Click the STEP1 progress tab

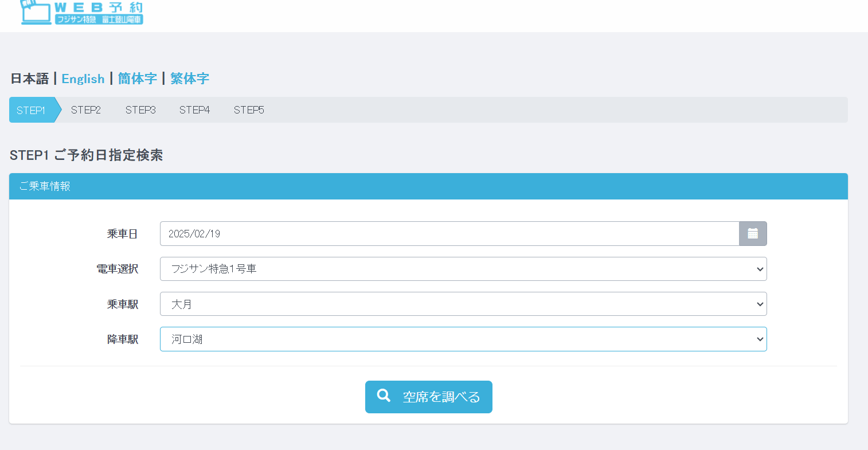(32, 110)
